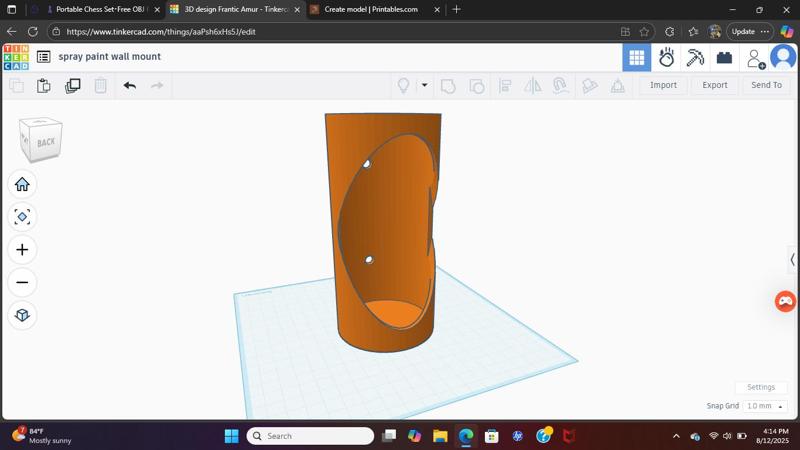Open the Bricks editor icon
The width and height of the screenshot is (800, 450).
click(x=724, y=58)
